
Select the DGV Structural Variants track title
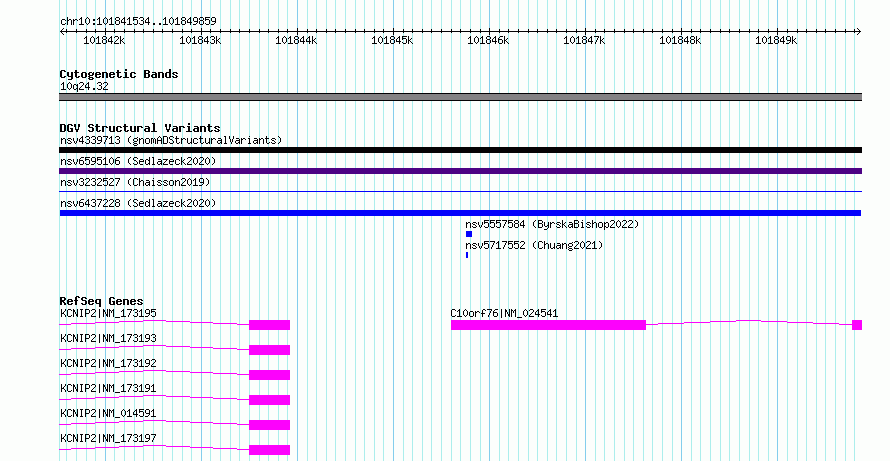click(x=140, y=128)
